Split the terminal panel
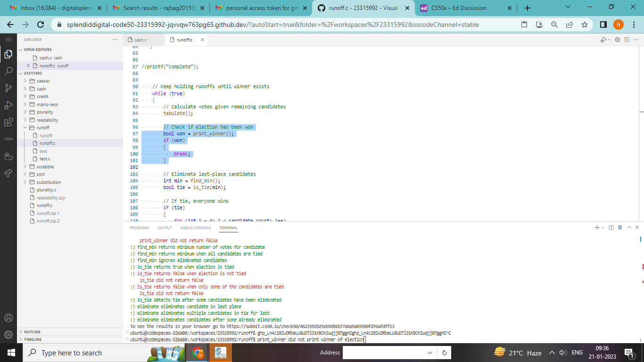This screenshot has width=644, height=362. click(611, 227)
